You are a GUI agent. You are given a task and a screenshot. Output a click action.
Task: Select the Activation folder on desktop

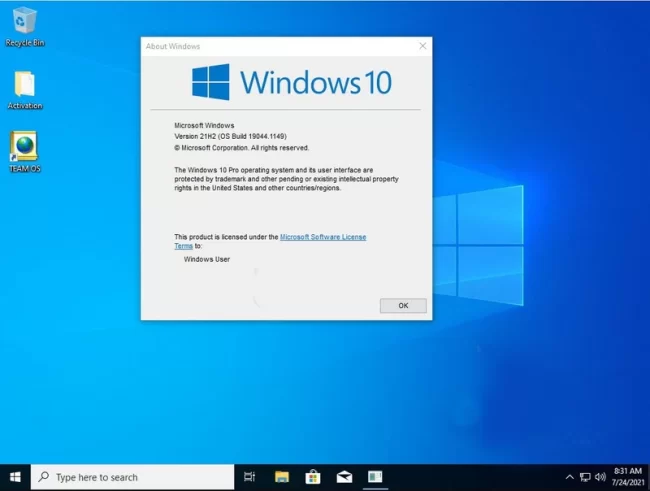click(24, 86)
